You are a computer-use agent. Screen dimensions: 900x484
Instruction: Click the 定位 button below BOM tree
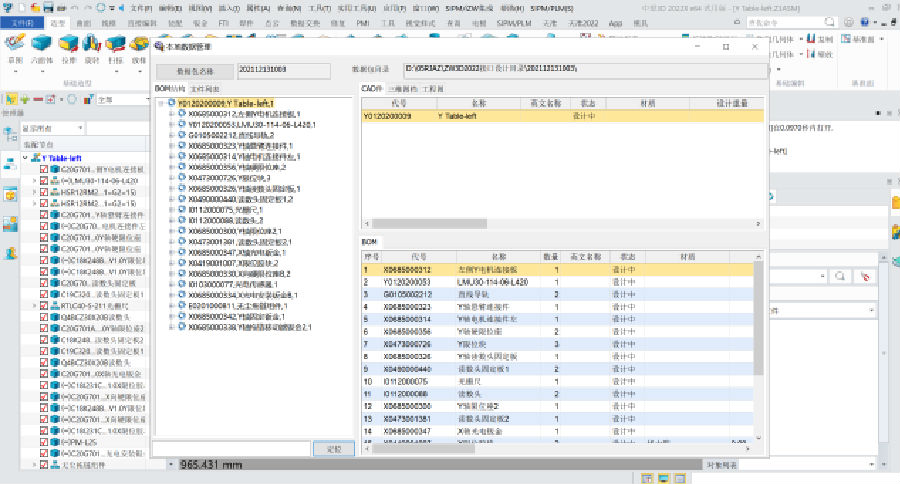click(x=335, y=449)
